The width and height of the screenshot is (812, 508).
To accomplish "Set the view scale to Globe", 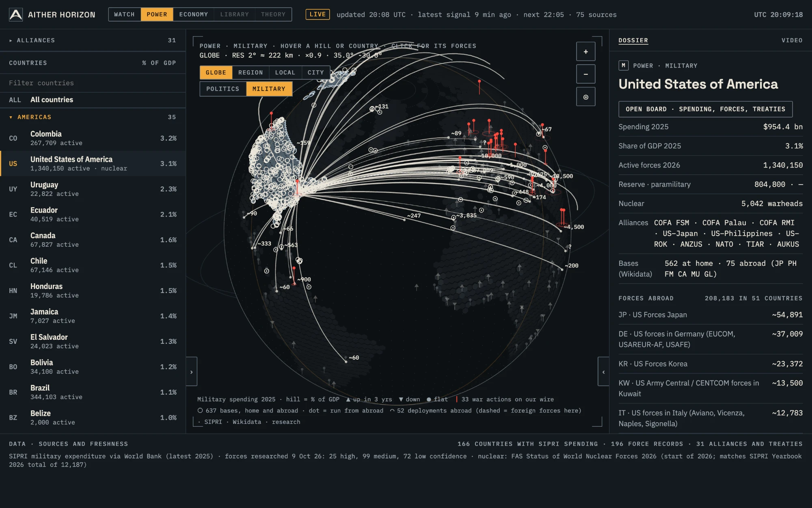I will tap(216, 72).
